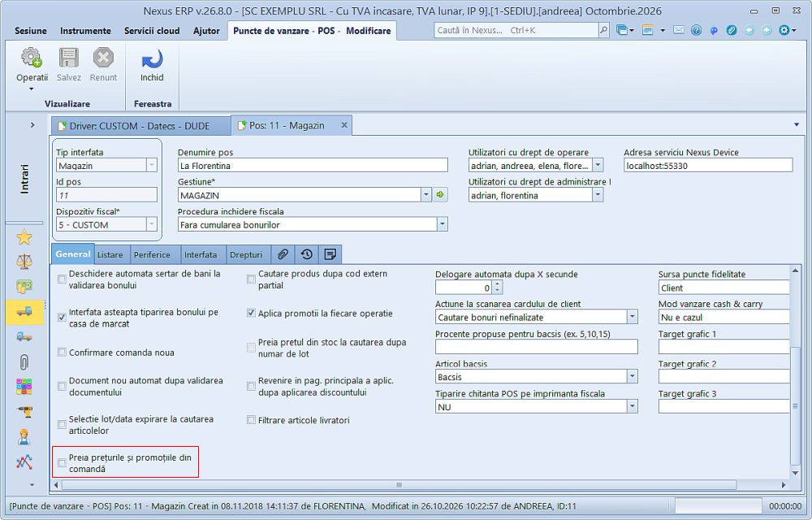Image resolution: width=812 pixels, height=520 pixels.
Task: Open the Servicii cloud menu
Action: [152, 31]
